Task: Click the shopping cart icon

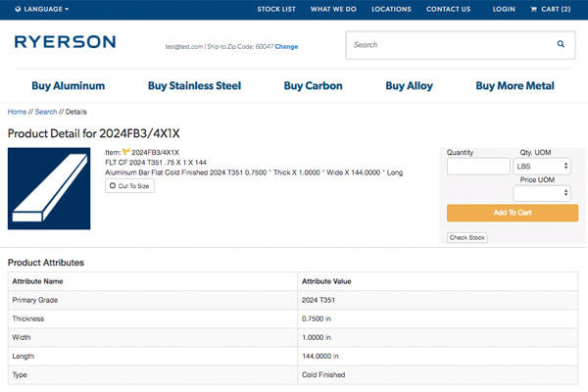Action: 534,10
